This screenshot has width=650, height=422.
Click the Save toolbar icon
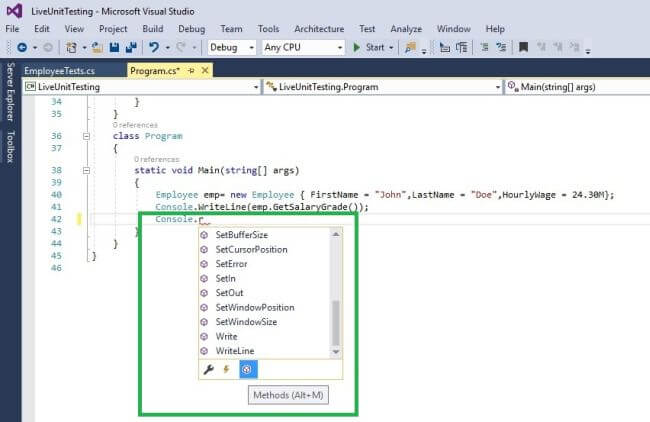[114, 48]
